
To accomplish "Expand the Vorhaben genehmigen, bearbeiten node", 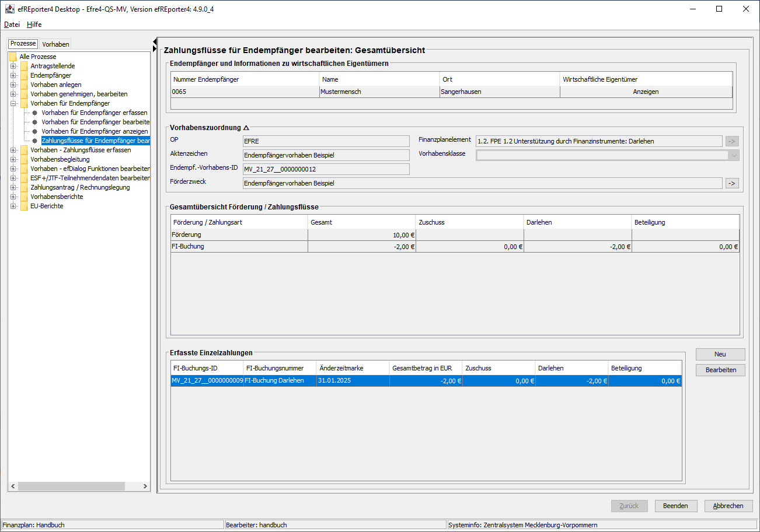I will click(x=13, y=94).
